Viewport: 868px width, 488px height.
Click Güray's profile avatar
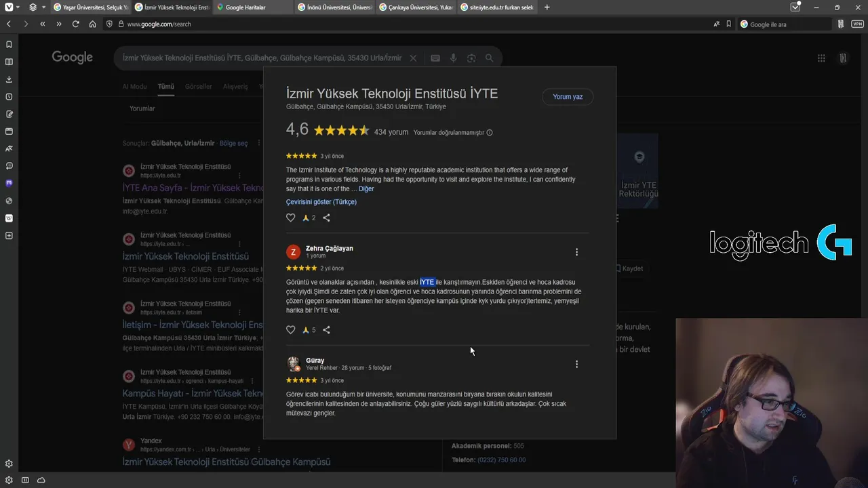294,364
